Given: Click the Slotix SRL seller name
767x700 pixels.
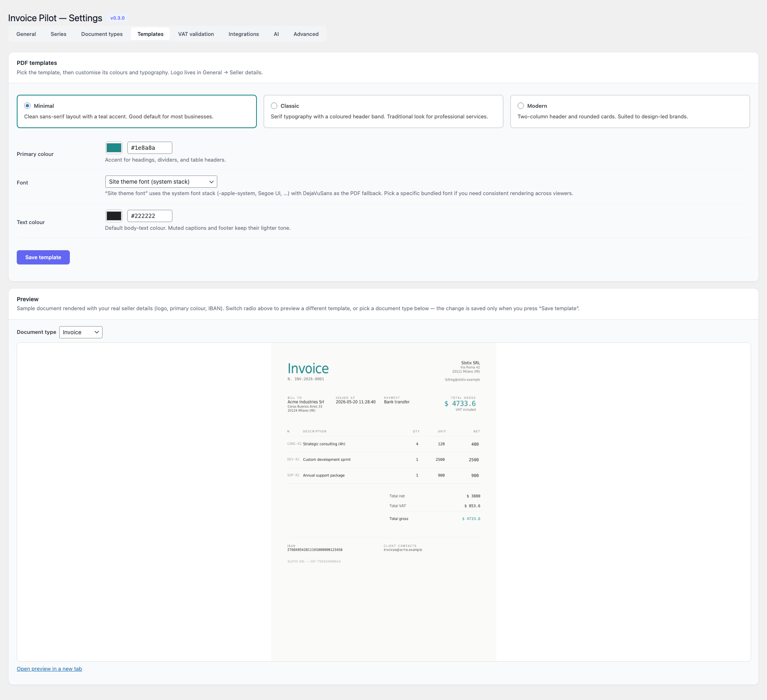Looking at the screenshot, I should click(x=470, y=363).
